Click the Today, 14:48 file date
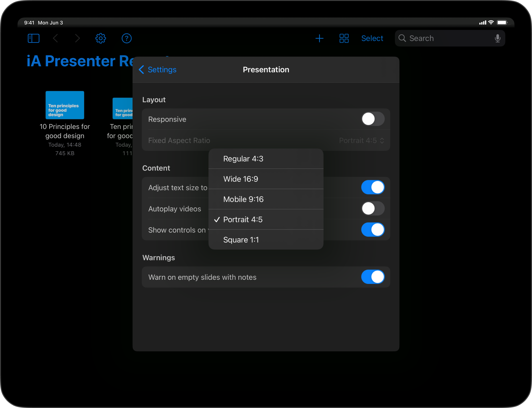 point(65,145)
